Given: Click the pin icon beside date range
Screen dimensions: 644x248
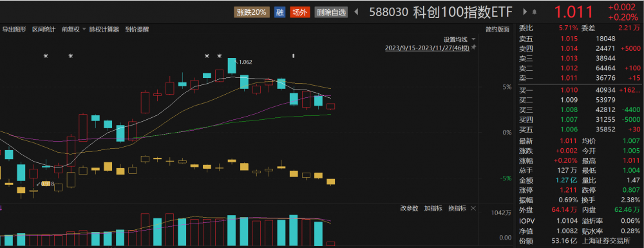Looking at the screenshot, I should [473, 48].
